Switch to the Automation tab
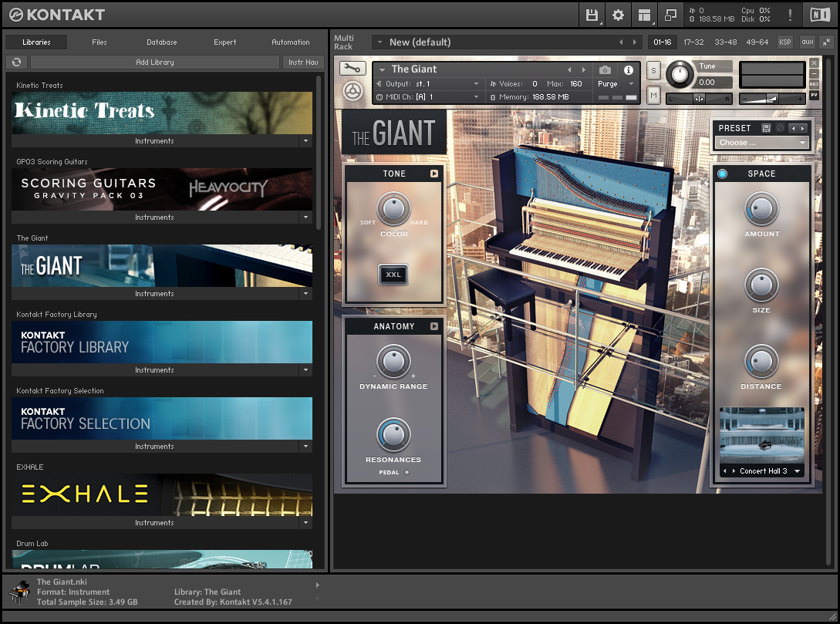 click(x=290, y=42)
